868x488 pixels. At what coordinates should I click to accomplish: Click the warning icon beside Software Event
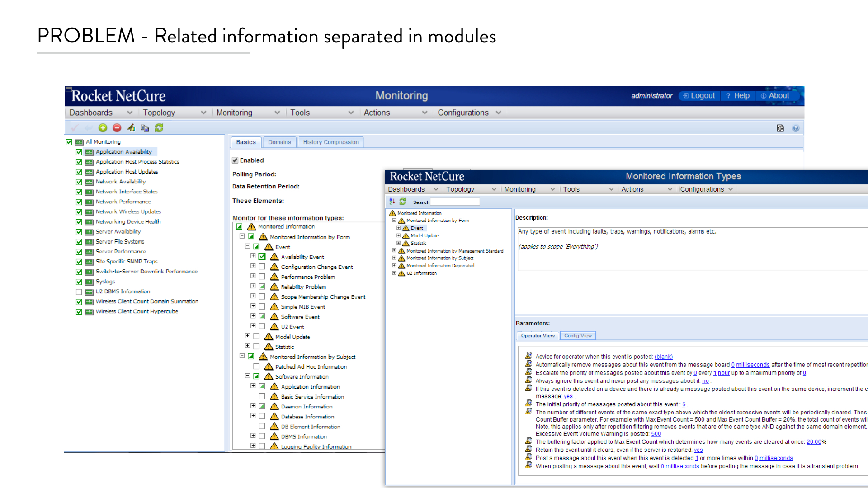coord(274,316)
